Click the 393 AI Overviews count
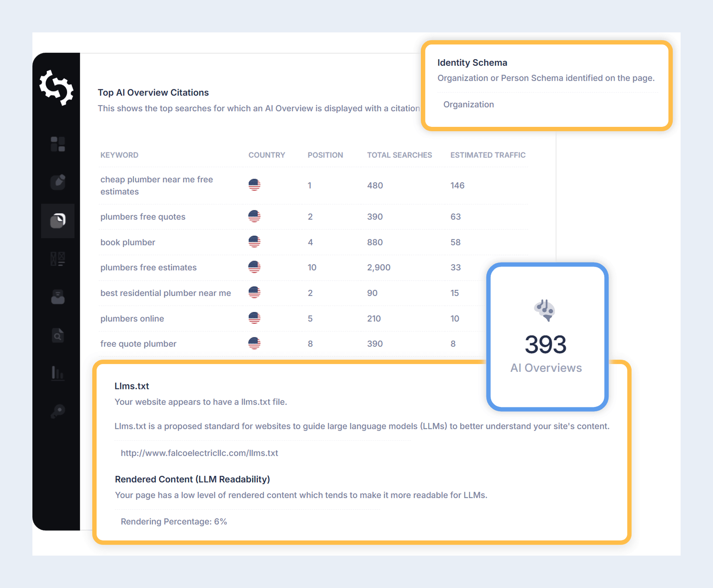 (546, 344)
